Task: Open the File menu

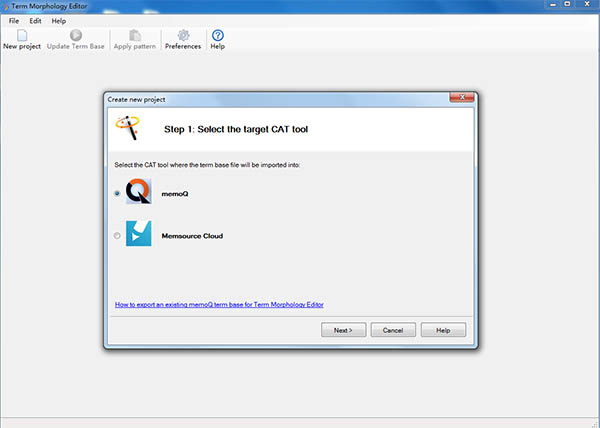Action: (x=14, y=21)
